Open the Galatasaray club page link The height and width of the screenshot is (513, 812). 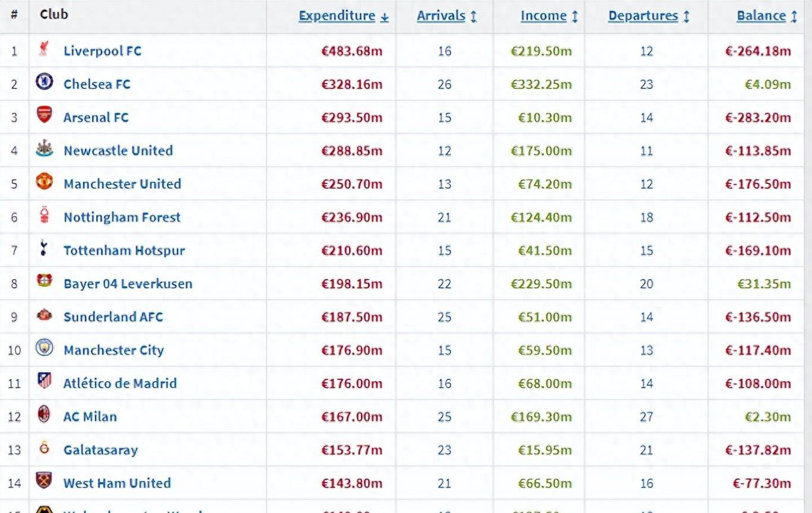[100, 450]
